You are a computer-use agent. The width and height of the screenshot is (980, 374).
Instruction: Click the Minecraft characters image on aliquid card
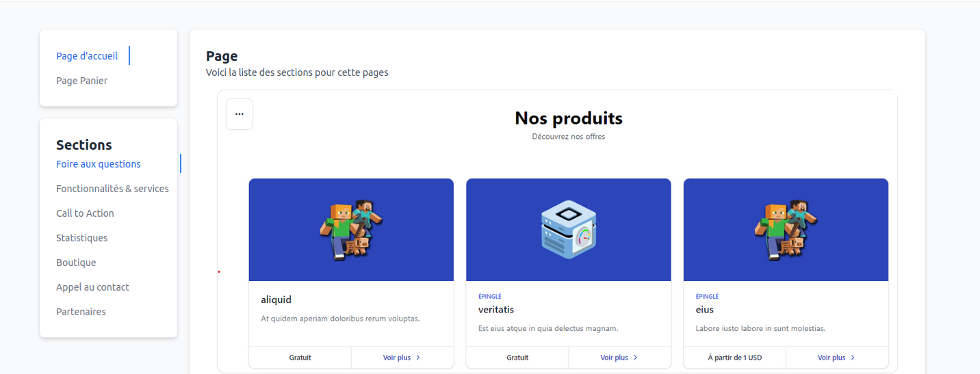pos(351,230)
